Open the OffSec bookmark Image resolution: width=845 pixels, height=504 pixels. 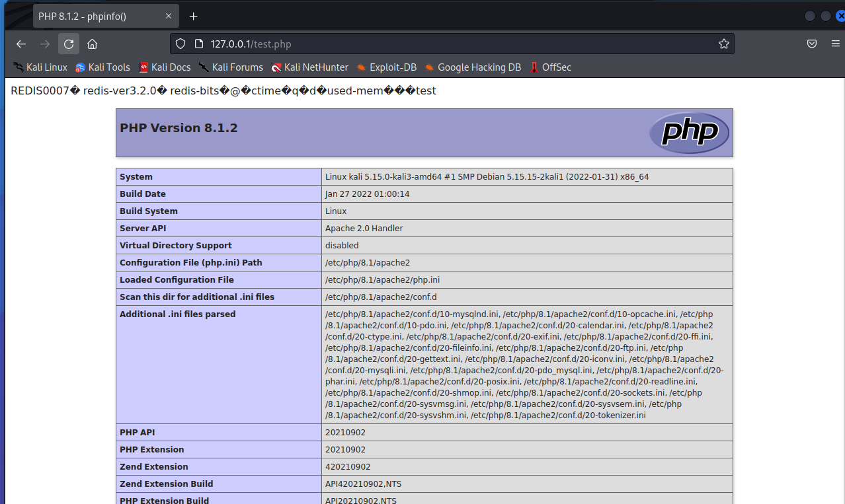pyautogui.click(x=550, y=67)
